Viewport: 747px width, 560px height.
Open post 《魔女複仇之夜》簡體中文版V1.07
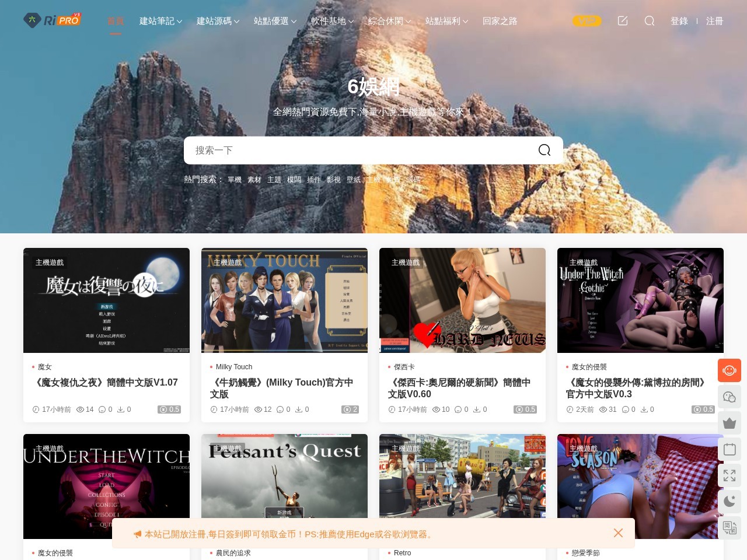click(x=106, y=383)
